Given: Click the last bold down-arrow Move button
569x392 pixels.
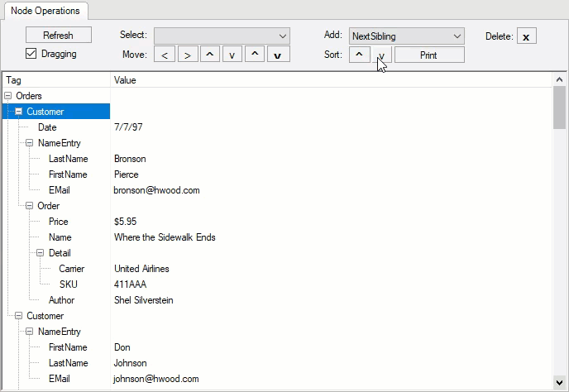Looking at the screenshot, I should point(279,55).
